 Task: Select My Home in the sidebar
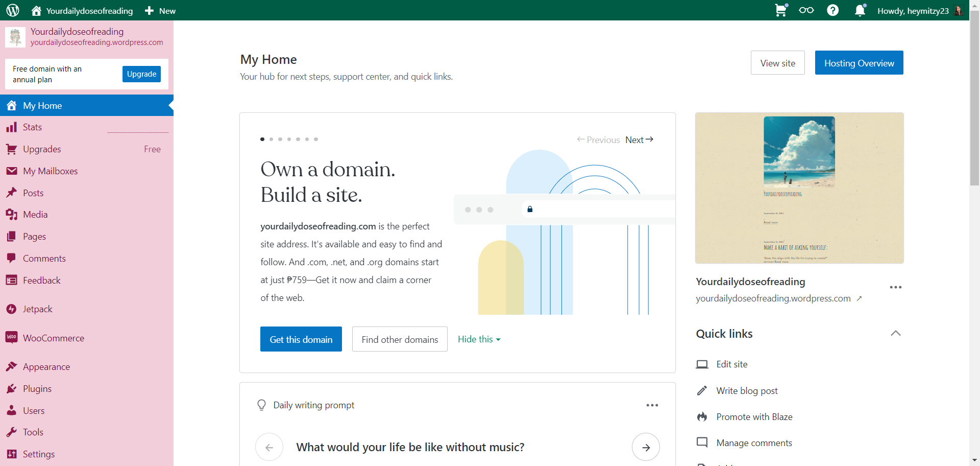(x=87, y=105)
